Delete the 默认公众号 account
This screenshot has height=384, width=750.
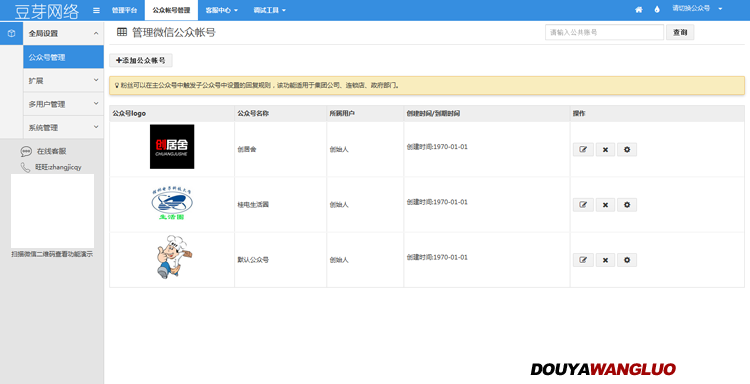(x=605, y=260)
